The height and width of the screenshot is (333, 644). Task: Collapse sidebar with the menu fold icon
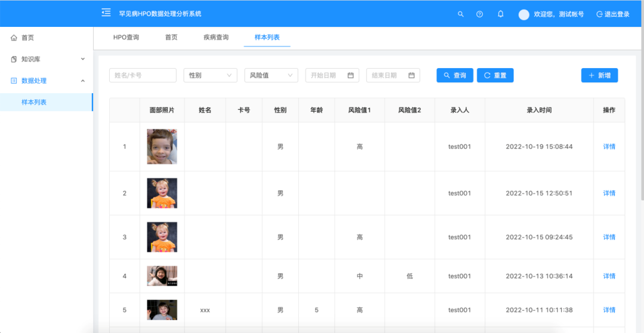click(106, 13)
